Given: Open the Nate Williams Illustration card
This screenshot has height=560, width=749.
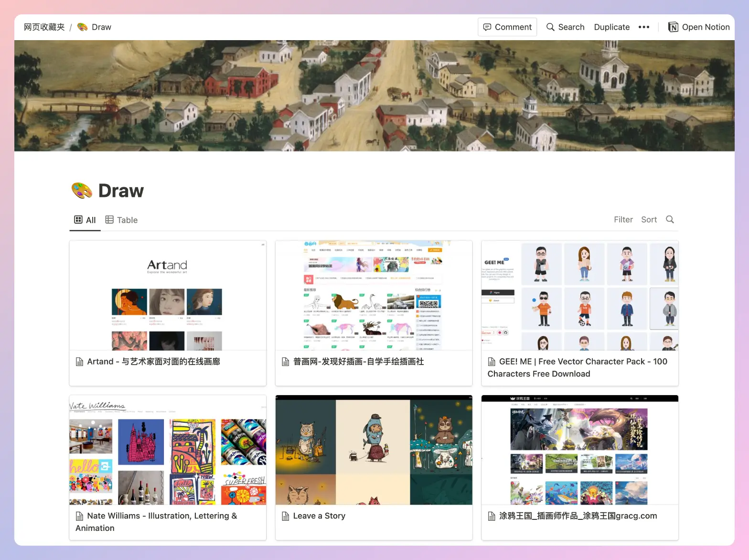Looking at the screenshot, I should (168, 468).
